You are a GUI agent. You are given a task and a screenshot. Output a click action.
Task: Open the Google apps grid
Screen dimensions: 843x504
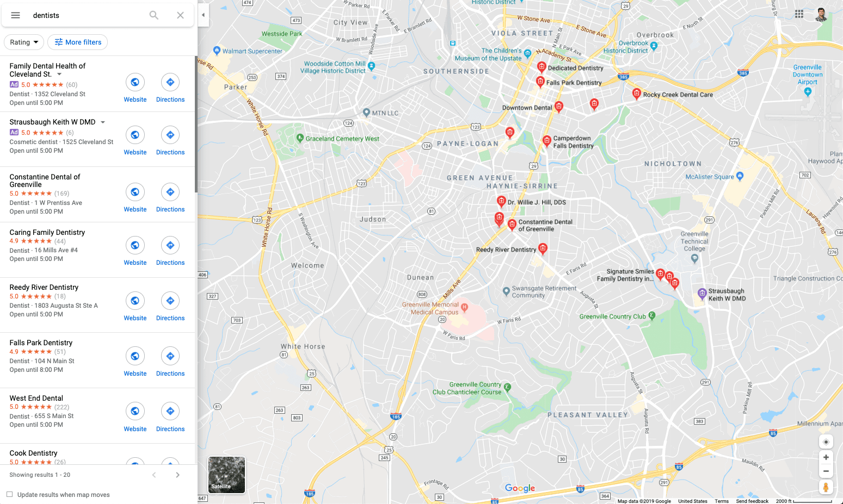799,14
